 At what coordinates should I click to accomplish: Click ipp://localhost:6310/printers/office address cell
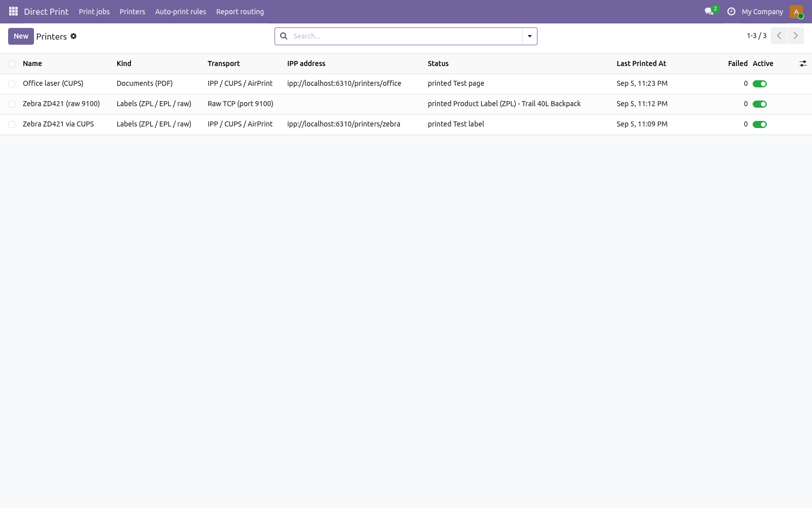point(344,83)
